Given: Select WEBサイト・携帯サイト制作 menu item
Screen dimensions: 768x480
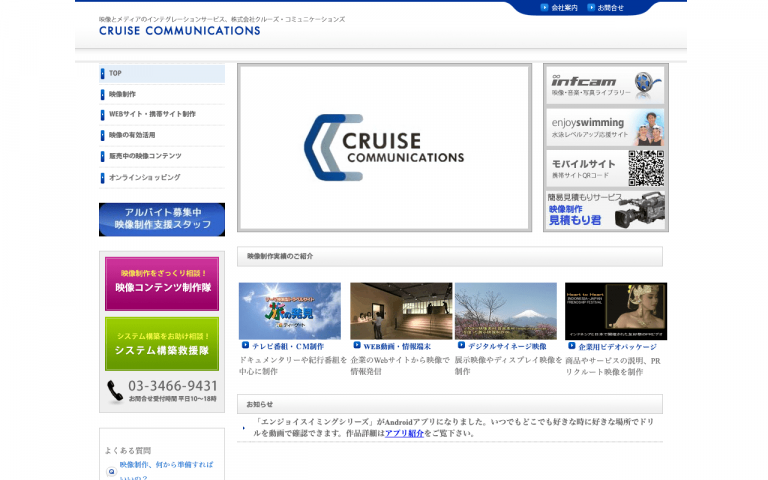Looking at the screenshot, I should 162,114.
